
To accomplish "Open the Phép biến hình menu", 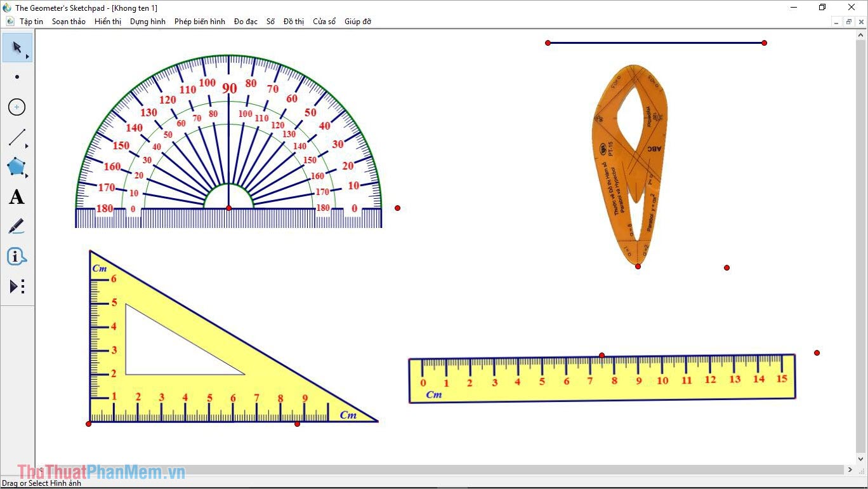I will (x=200, y=22).
